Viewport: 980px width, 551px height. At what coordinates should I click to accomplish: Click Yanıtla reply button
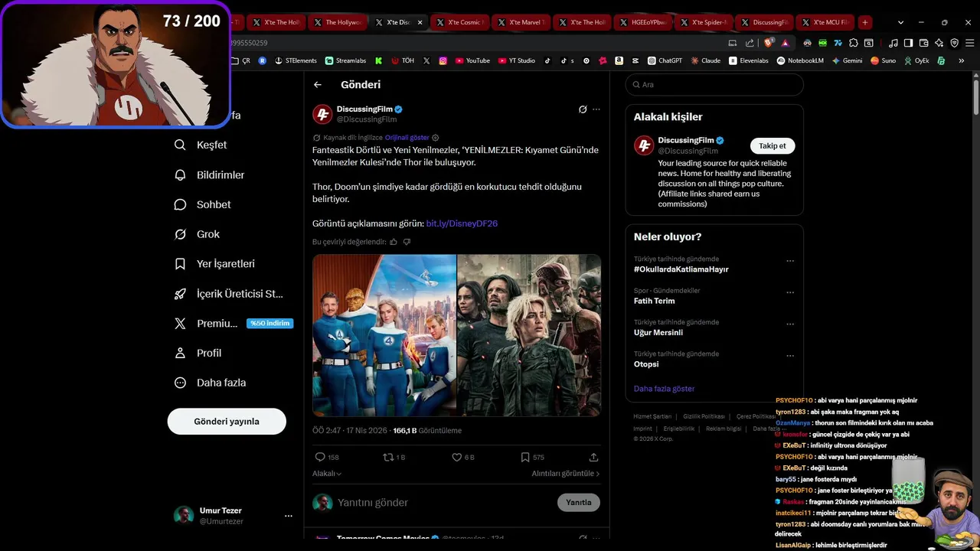[x=579, y=503]
